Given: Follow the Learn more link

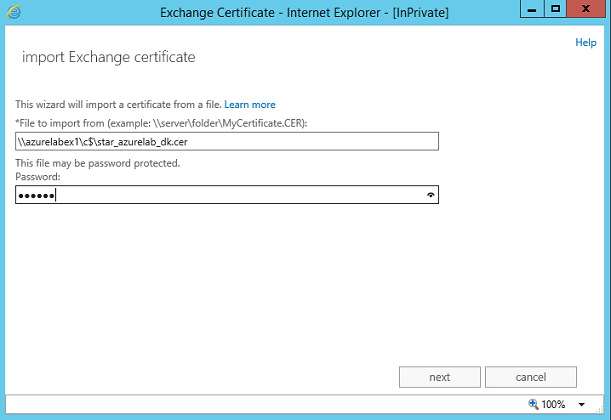Looking at the screenshot, I should point(250,104).
